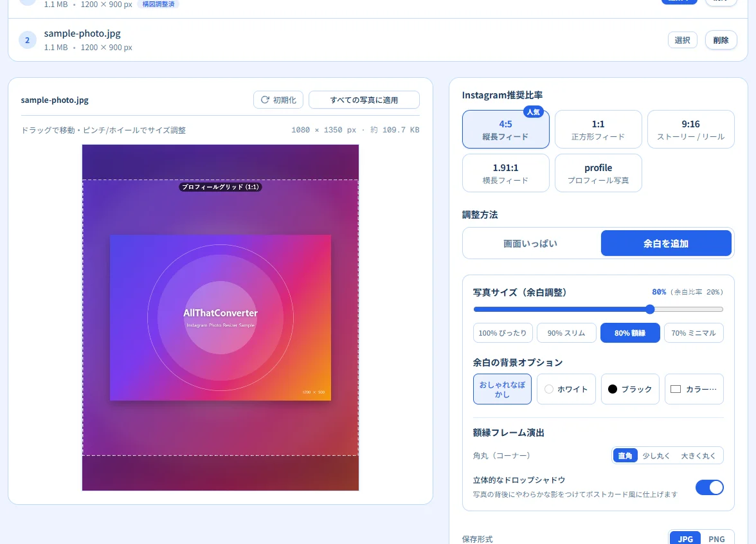Switch to 画面いっぱい adjustment mode
Viewport: 756px width, 544px height.
click(530, 243)
